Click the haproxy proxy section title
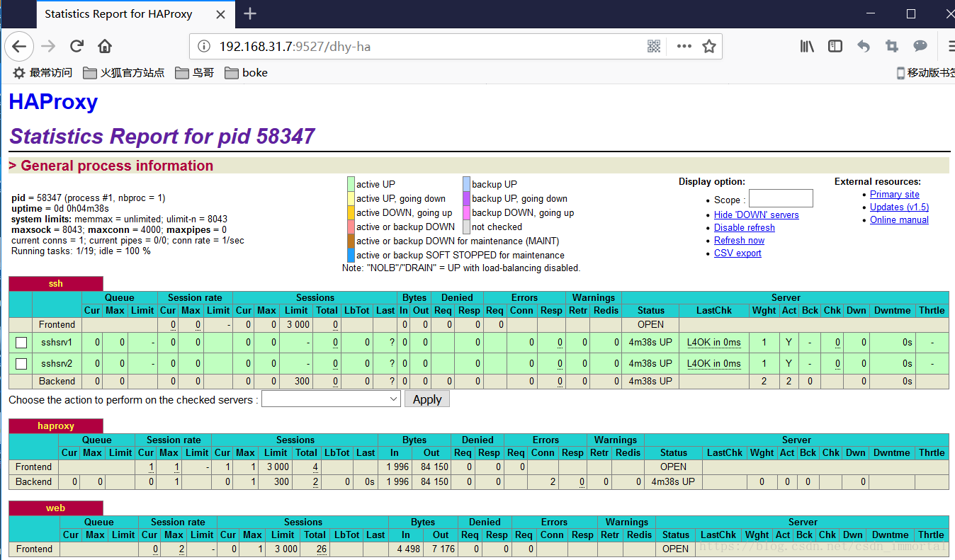 pos(55,426)
